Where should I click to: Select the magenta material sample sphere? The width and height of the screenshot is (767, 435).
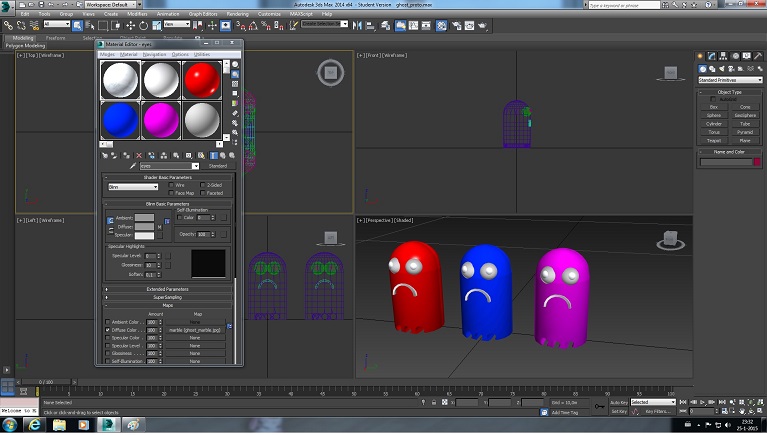tap(161, 120)
